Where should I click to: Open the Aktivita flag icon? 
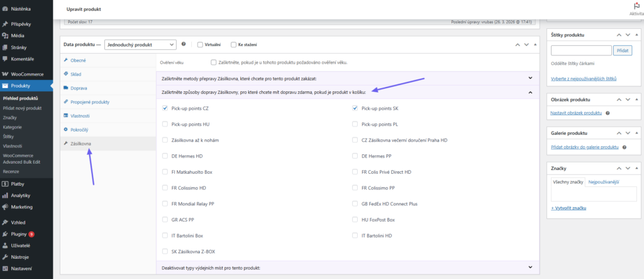coord(636,6)
